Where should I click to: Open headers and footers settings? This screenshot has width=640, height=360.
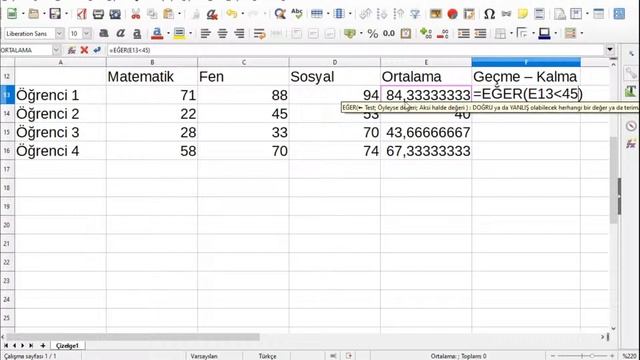point(539,14)
